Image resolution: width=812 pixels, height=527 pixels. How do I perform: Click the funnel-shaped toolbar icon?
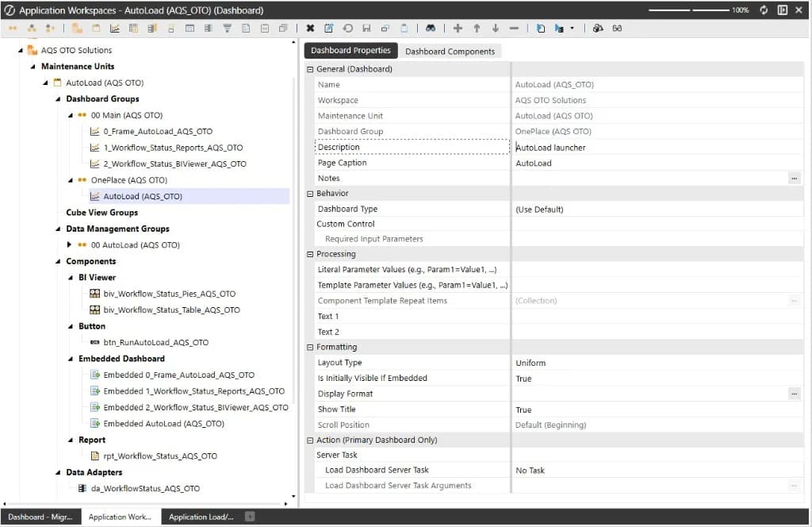tap(228, 29)
